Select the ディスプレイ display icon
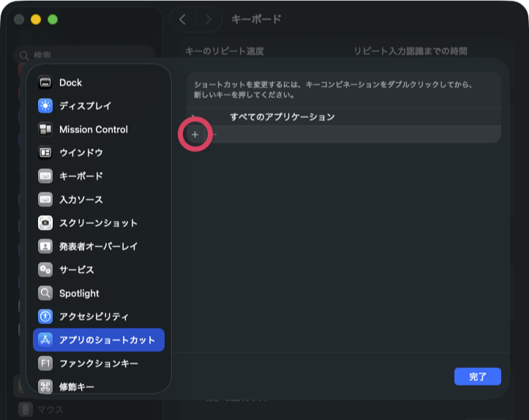The image size is (529, 420). [45, 106]
